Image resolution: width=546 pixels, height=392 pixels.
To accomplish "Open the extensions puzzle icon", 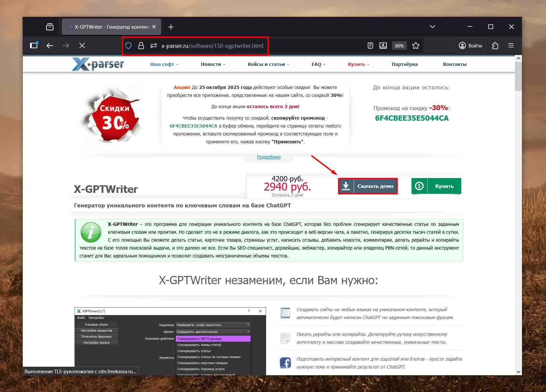I will (x=495, y=46).
